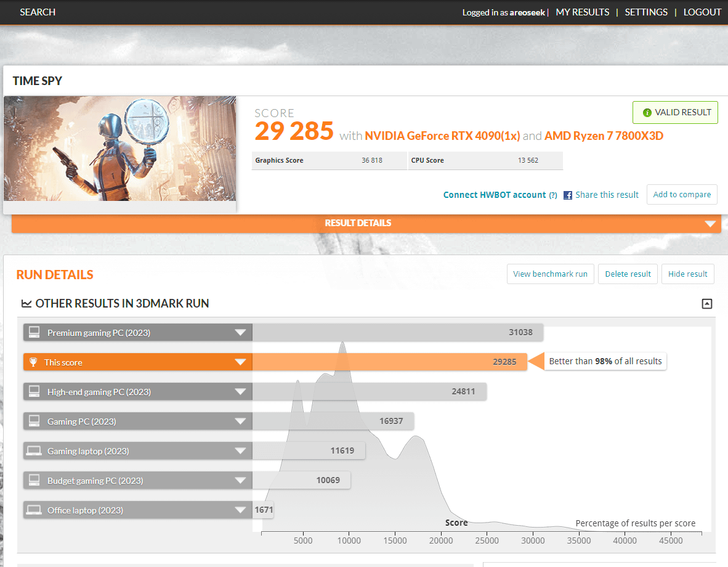Expand the Result Details orange bar arrow
Screen dimensions: 728x567
coord(710,224)
